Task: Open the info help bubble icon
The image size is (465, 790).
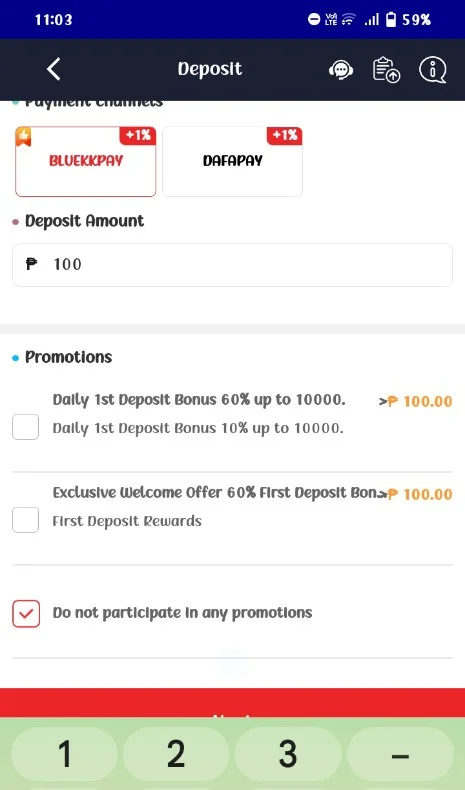Action: coord(433,70)
